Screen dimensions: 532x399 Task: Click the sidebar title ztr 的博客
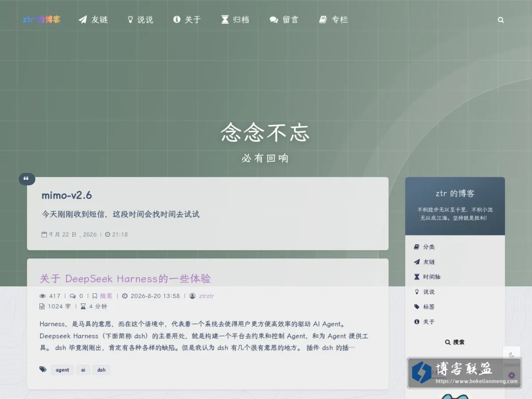(455, 194)
